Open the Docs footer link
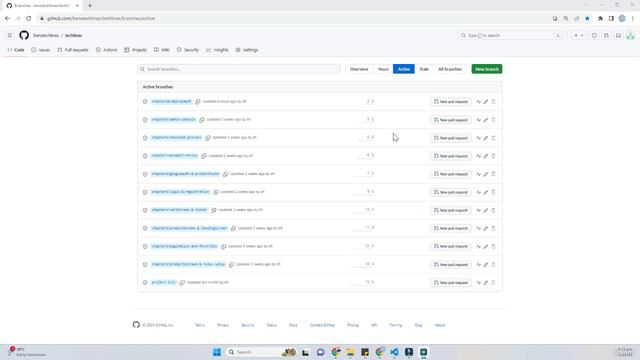Screen dimensions: 640x360 (293, 325)
